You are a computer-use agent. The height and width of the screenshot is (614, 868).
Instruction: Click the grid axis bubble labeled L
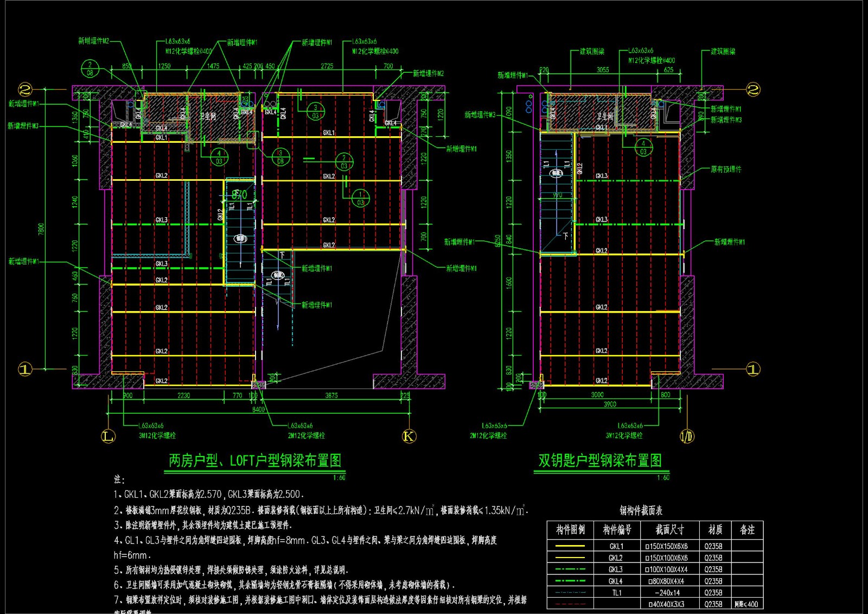coord(108,436)
